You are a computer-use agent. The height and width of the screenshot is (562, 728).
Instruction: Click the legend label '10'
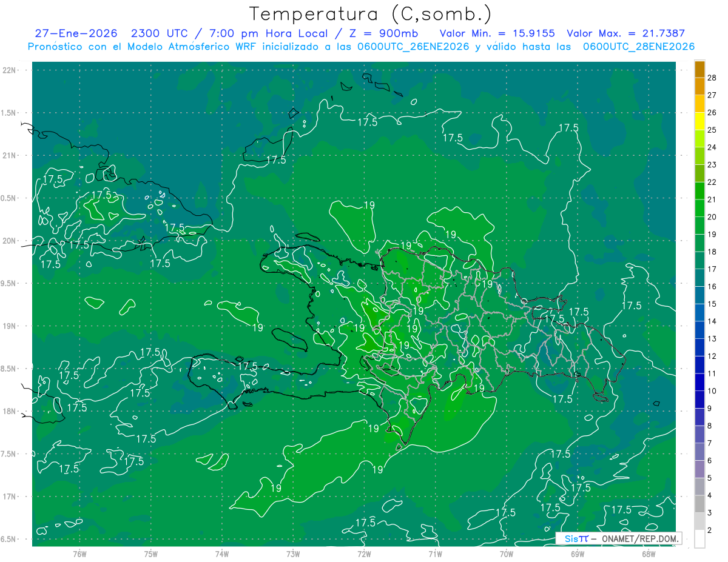tap(712, 391)
